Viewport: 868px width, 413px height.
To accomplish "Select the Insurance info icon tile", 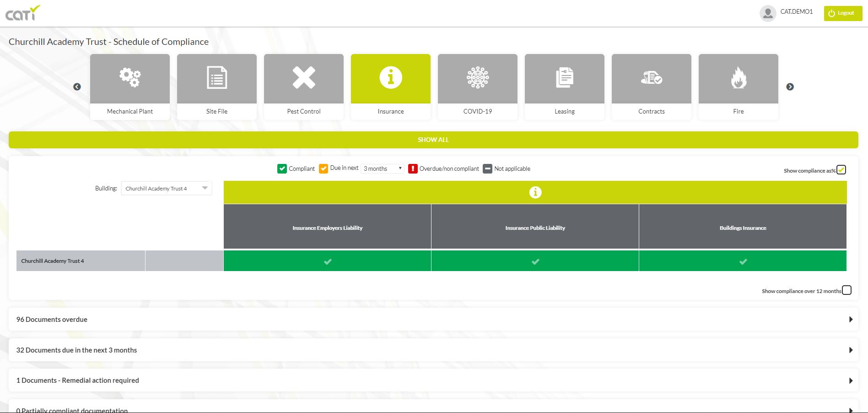I will coord(391,78).
